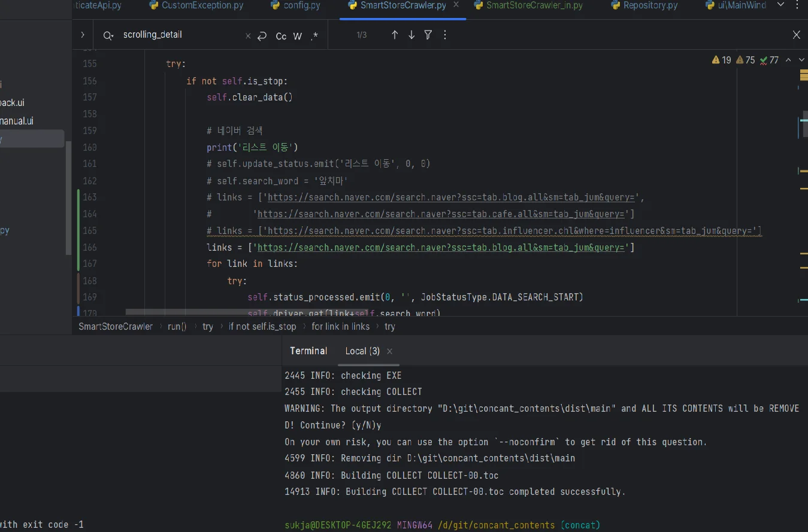Screen dimensions: 808x532
Task: Click the editor horizontal scrollbar
Action: tap(246, 312)
